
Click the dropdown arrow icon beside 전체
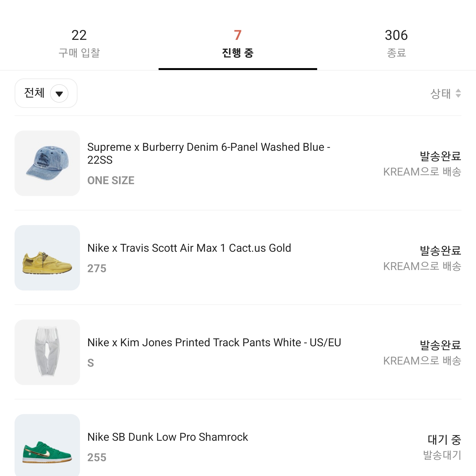point(59,94)
